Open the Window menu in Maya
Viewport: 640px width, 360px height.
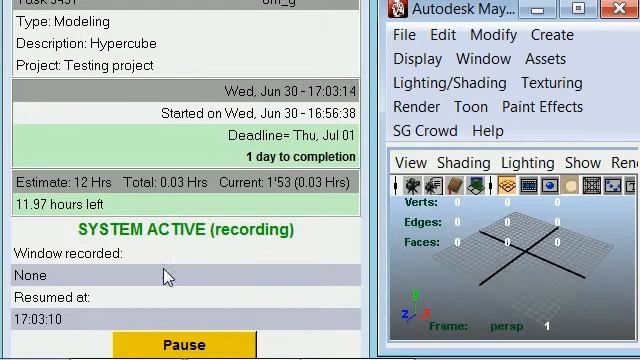483,59
